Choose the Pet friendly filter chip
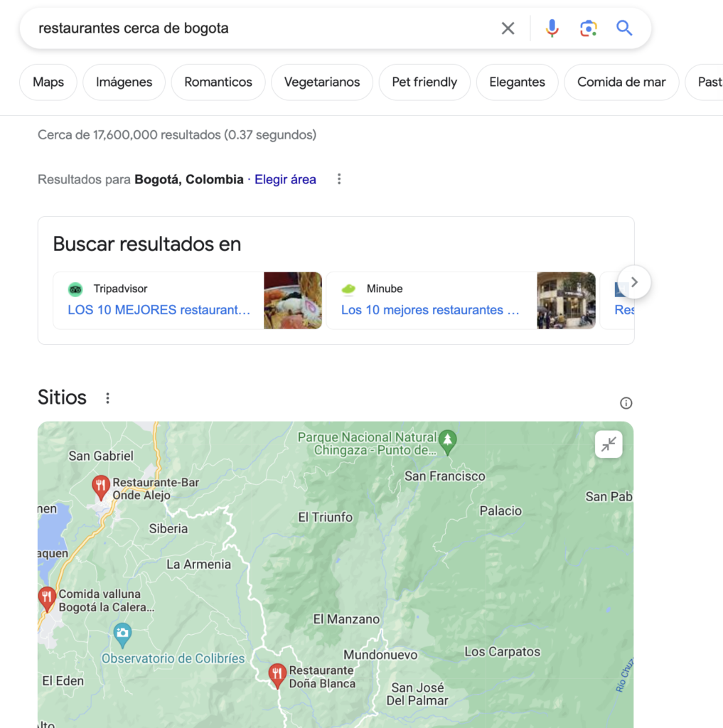Viewport: 723px width, 728px height. point(424,82)
